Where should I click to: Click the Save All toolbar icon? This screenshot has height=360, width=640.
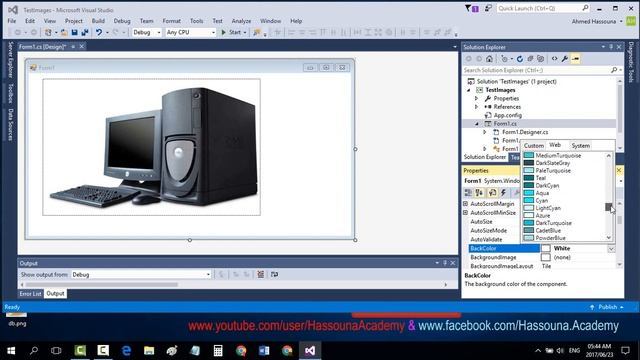tap(85, 32)
